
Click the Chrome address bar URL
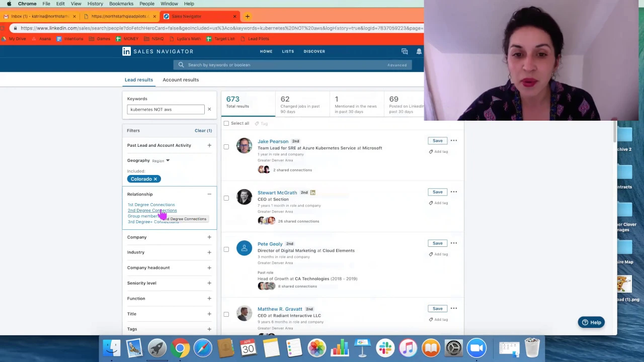pos(221,28)
